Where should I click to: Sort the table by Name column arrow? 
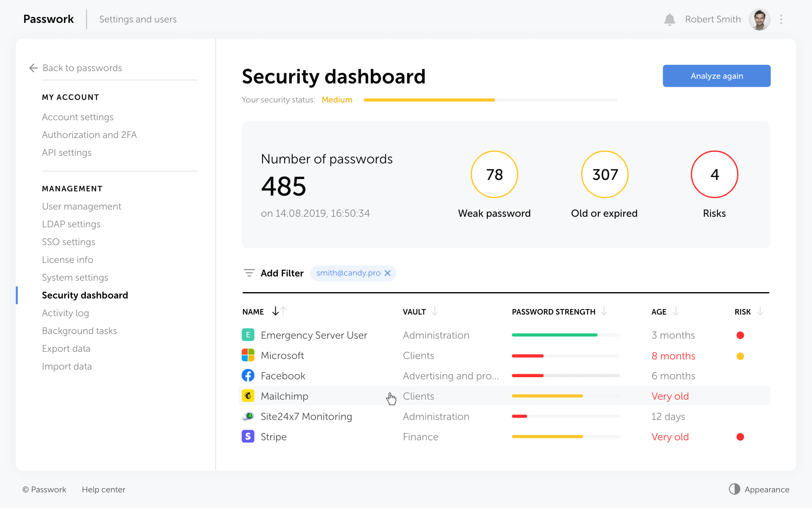(276, 312)
